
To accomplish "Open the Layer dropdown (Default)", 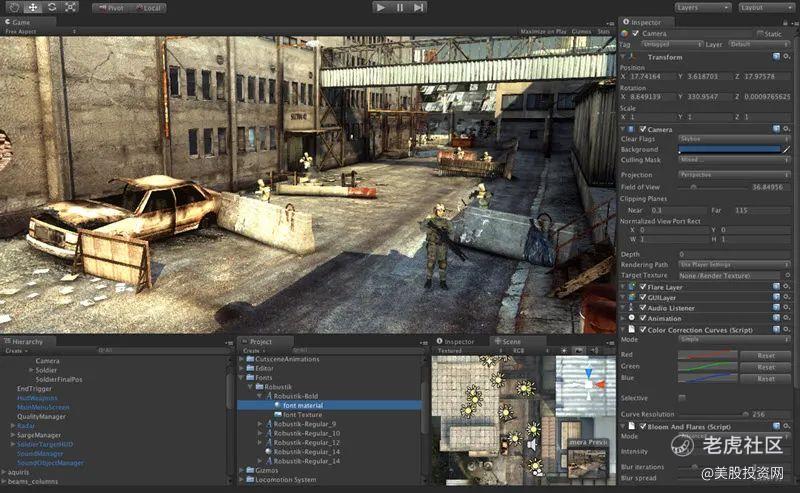I will (758, 44).
